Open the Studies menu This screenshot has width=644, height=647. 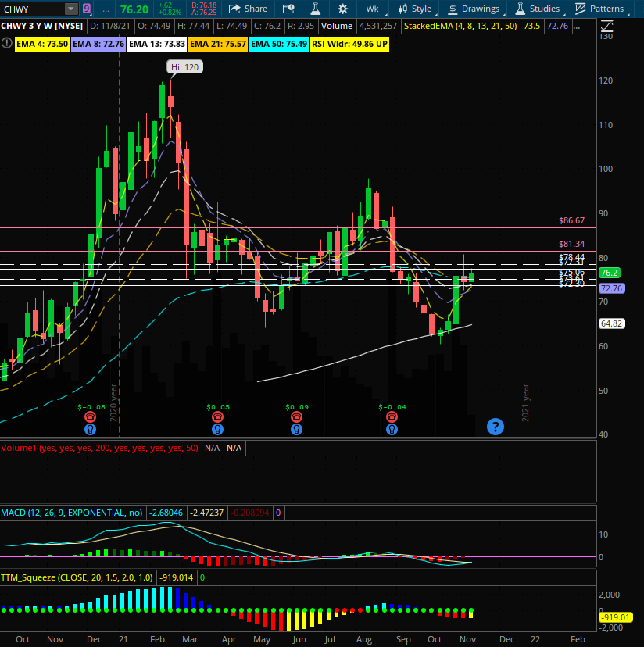(x=538, y=9)
